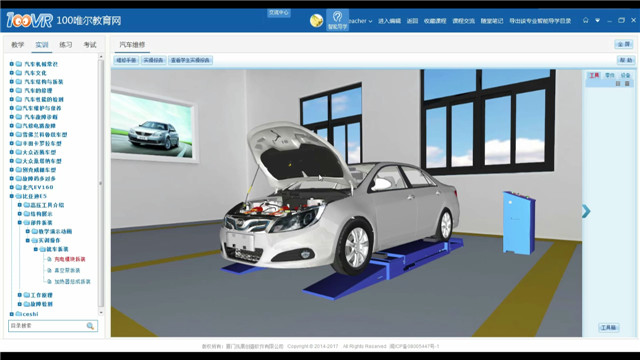Click the 工具箱 toolbox button

coord(608,327)
